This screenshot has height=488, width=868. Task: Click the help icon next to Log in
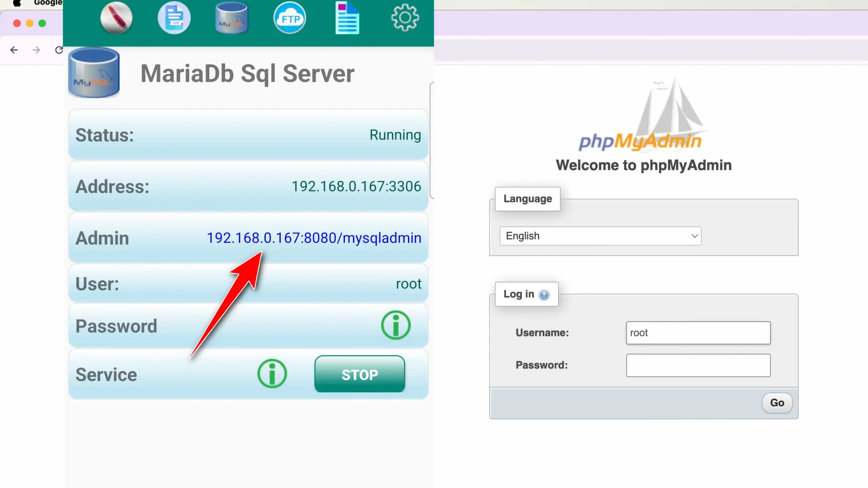pyautogui.click(x=544, y=295)
